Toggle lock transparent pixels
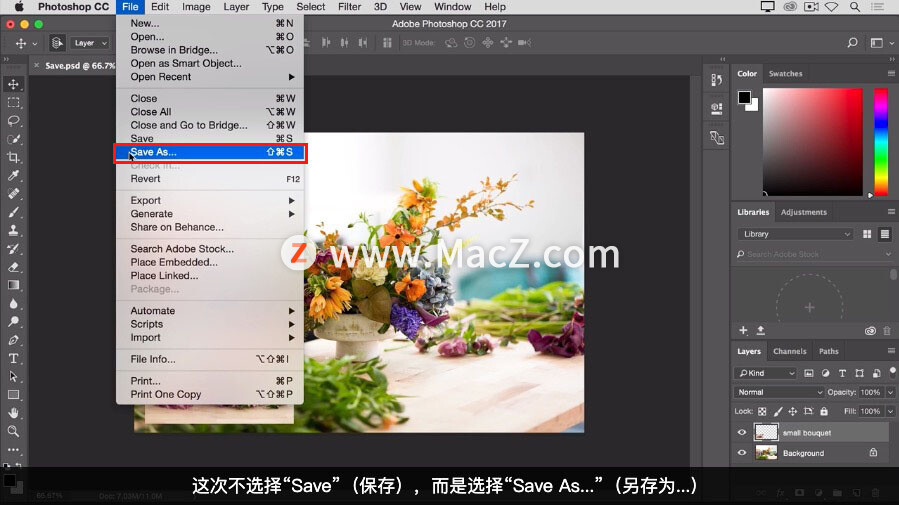This screenshot has width=899, height=505. (762, 412)
